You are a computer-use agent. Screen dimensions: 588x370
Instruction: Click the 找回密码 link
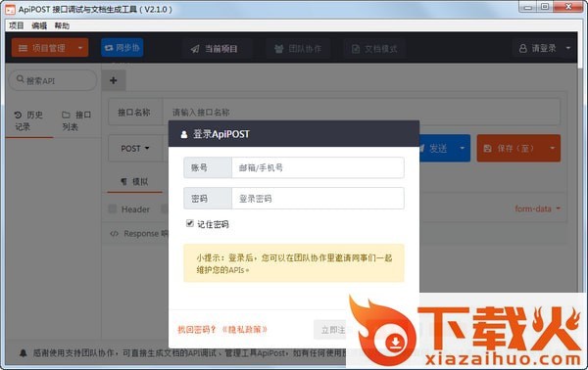pyautogui.click(x=197, y=330)
